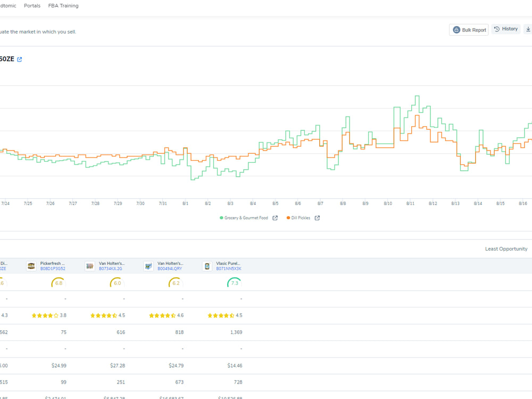The width and height of the screenshot is (532, 399).
Task: Click the 8/11 date label on the chart axis
Action: click(x=410, y=204)
